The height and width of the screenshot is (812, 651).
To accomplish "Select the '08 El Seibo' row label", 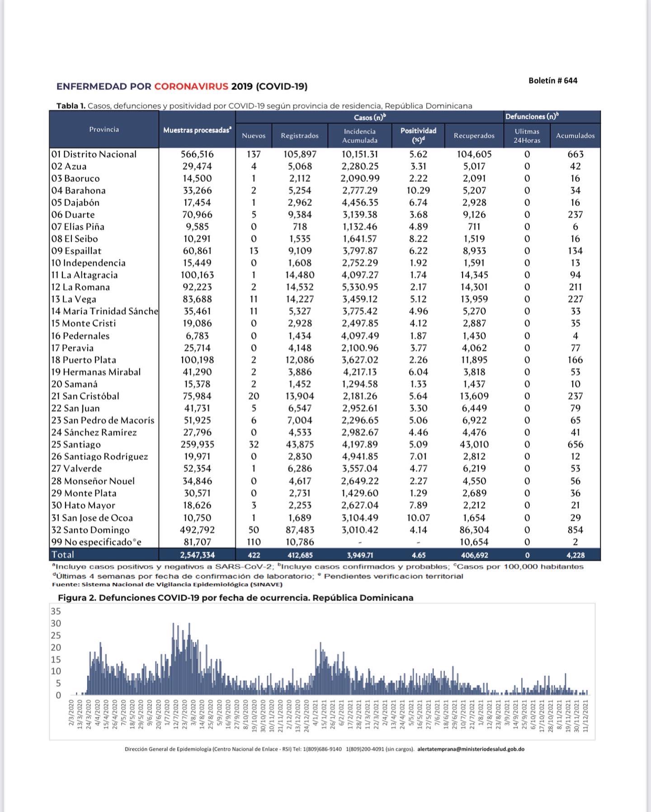I will coord(75,239).
